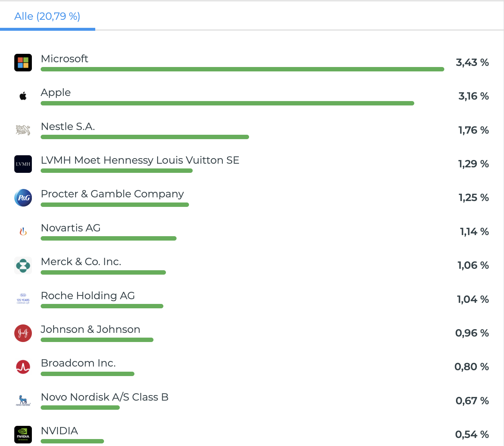The image size is (504, 446).
Task: Click the Novartis AG 1,14 % value
Action: pyautogui.click(x=474, y=232)
